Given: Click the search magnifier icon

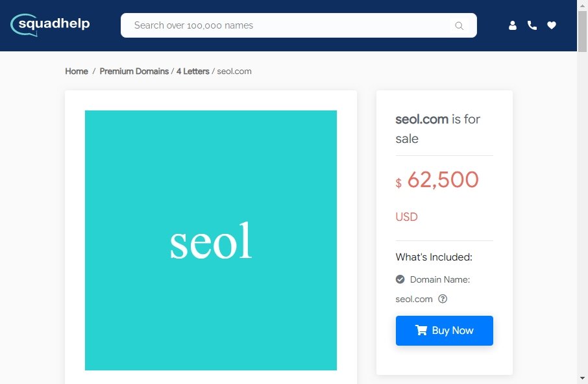Looking at the screenshot, I should point(459,26).
